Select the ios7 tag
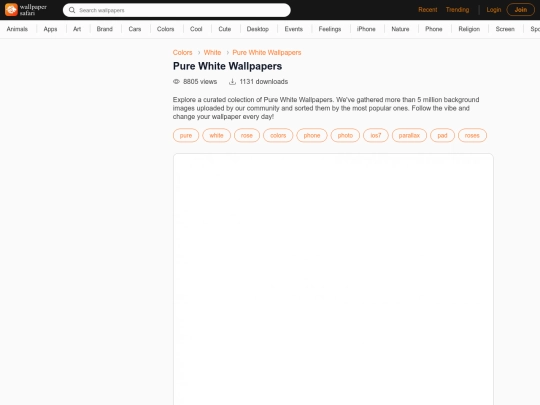 [376, 135]
